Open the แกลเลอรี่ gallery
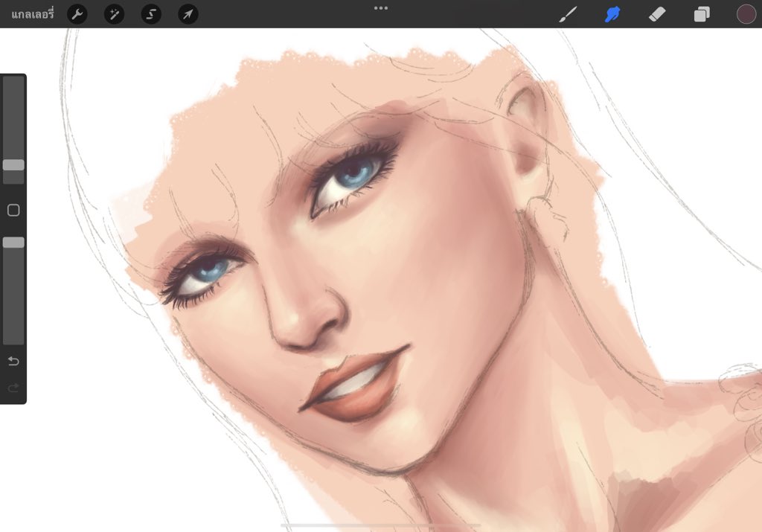 point(33,14)
